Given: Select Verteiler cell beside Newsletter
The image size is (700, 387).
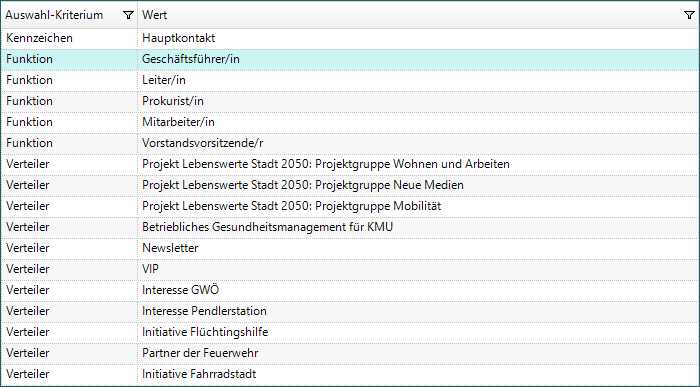Looking at the screenshot, I should click(x=69, y=248).
